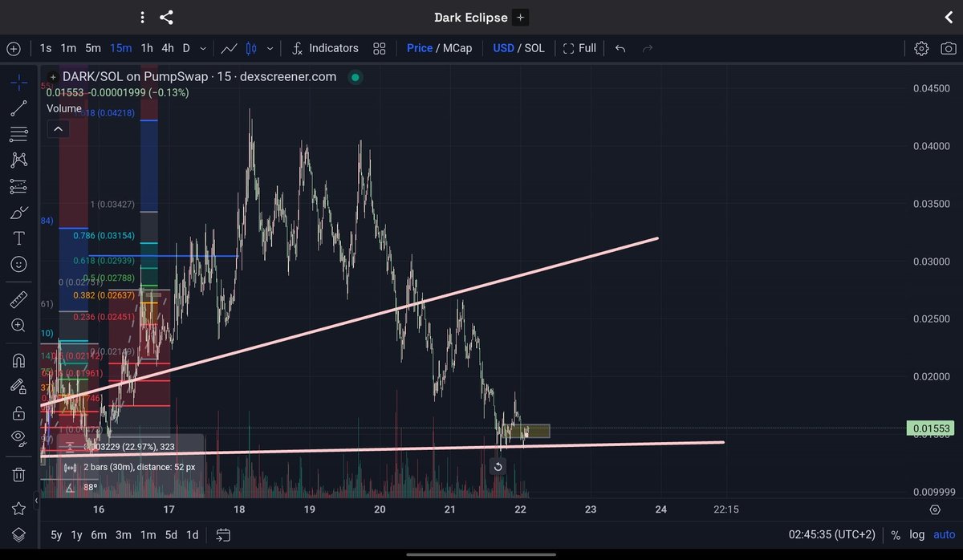Switch to 1s timeframe
The image size is (963, 560).
pos(46,48)
